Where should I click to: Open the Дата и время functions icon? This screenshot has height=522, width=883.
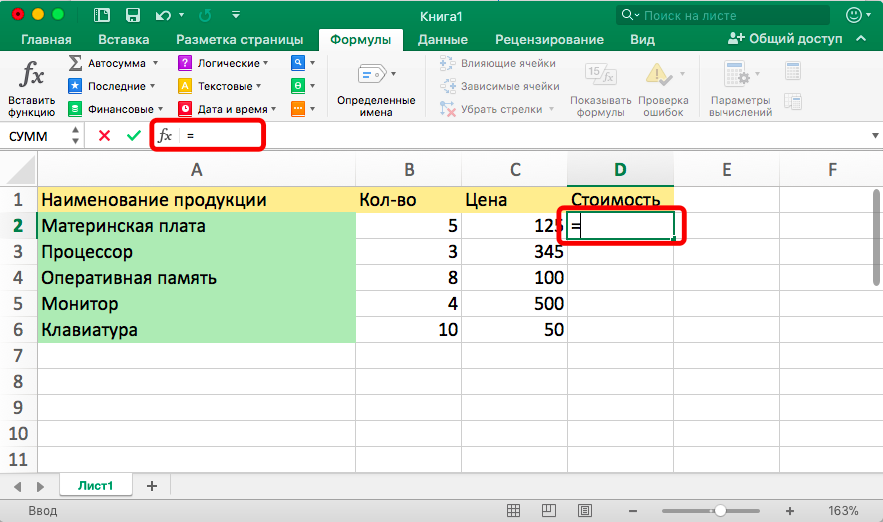(185, 109)
